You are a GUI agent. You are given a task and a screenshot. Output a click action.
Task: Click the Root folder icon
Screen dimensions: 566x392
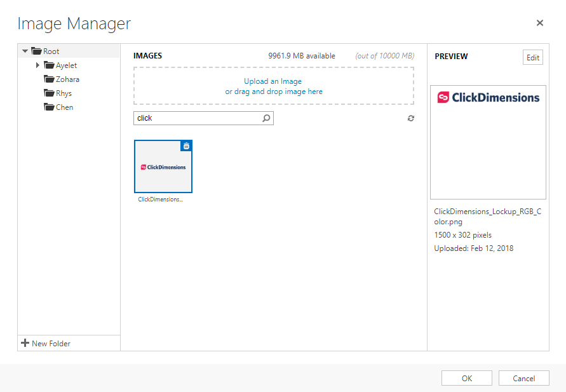click(36, 51)
